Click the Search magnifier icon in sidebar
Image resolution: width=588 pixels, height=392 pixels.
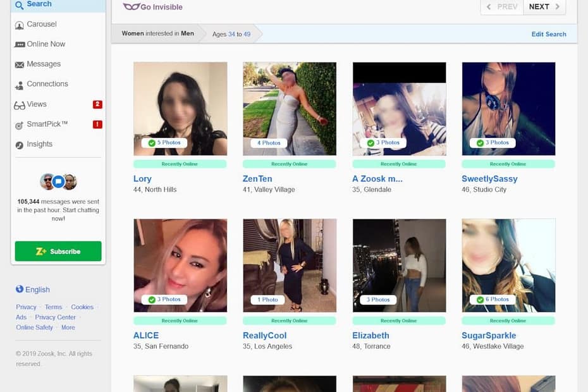point(19,5)
